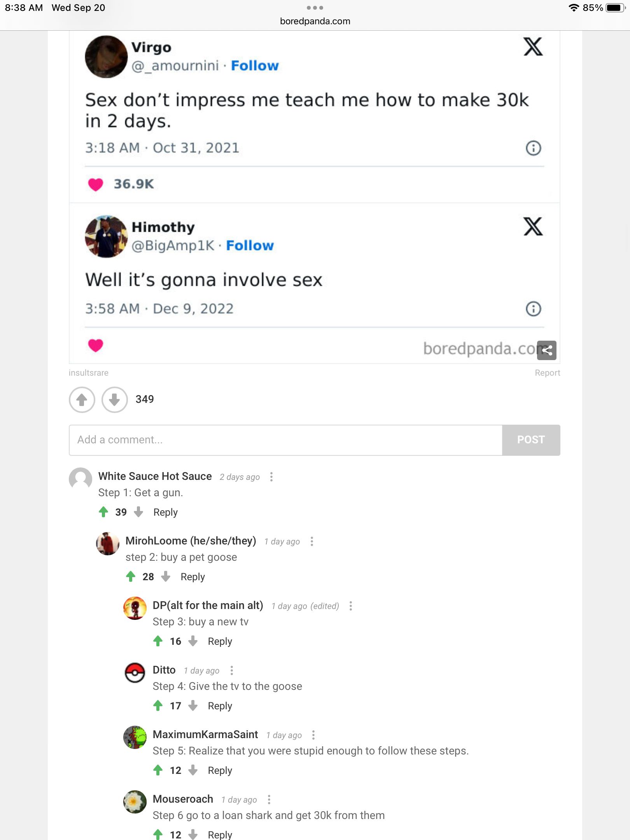Report the insultsrare post

pos(547,373)
